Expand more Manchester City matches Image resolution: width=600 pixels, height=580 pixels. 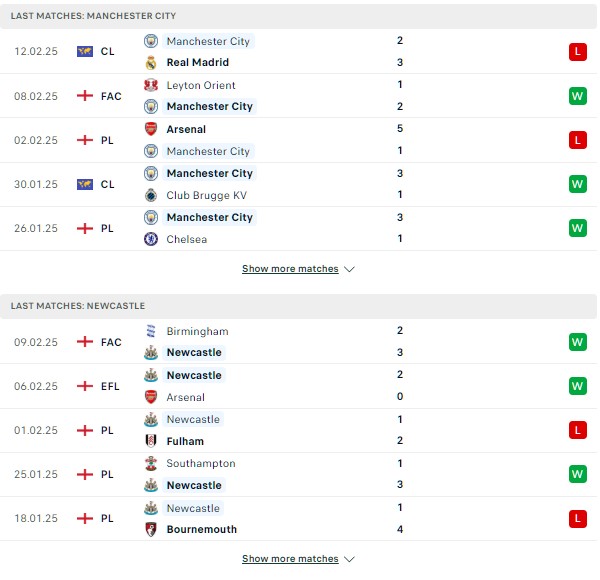tap(290, 269)
